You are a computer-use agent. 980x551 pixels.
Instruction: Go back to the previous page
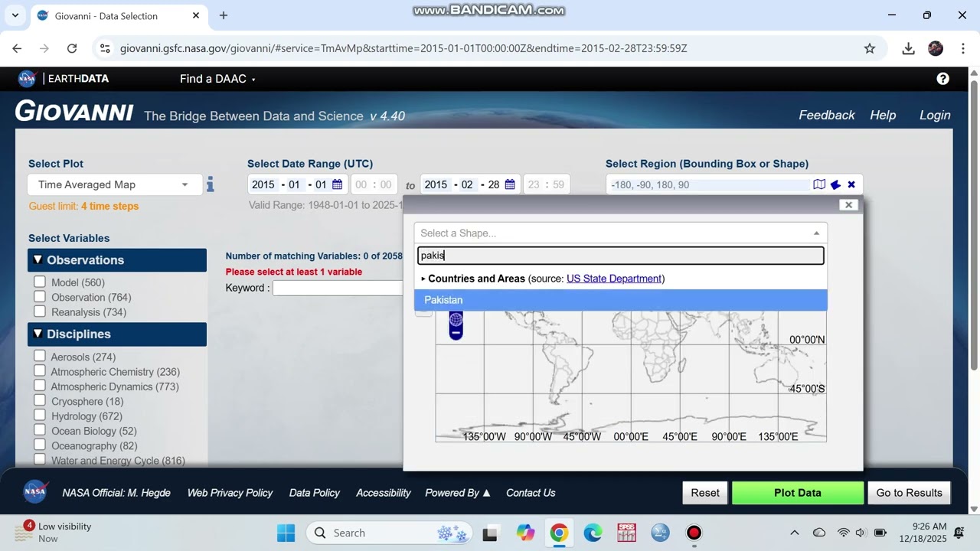pyautogui.click(x=17, y=48)
